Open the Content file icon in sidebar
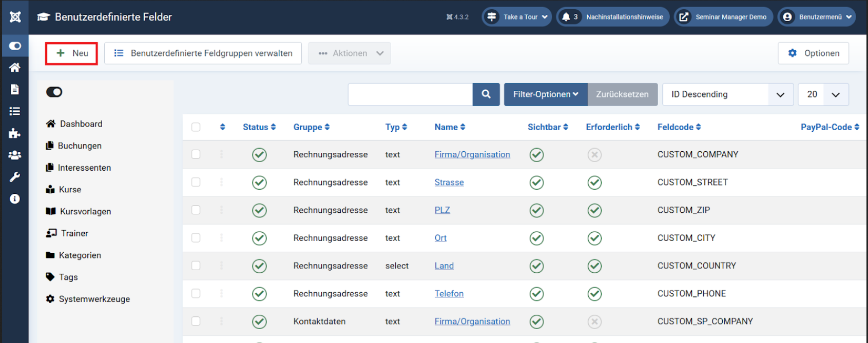This screenshot has height=343, width=868. [x=15, y=89]
